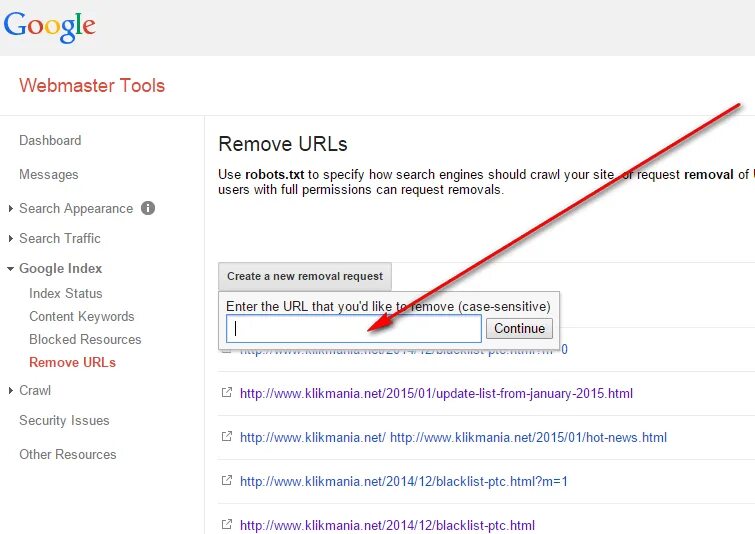The height and width of the screenshot is (534, 755).
Task: Open the hot-news.html URL link
Action: tap(453, 437)
